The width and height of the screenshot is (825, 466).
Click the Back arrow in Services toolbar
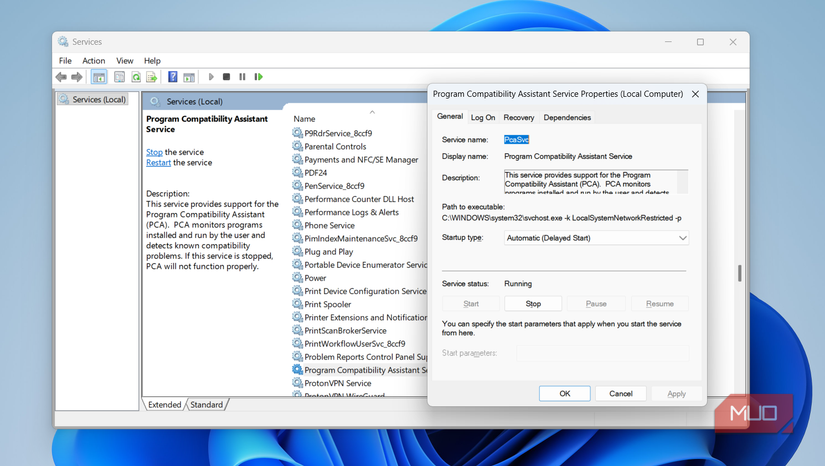[61, 77]
